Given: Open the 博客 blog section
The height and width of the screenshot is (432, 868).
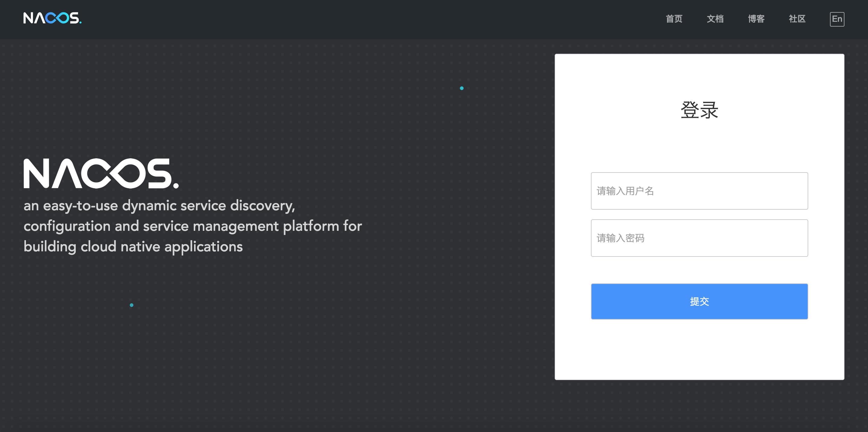Looking at the screenshot, I should 756,19.
